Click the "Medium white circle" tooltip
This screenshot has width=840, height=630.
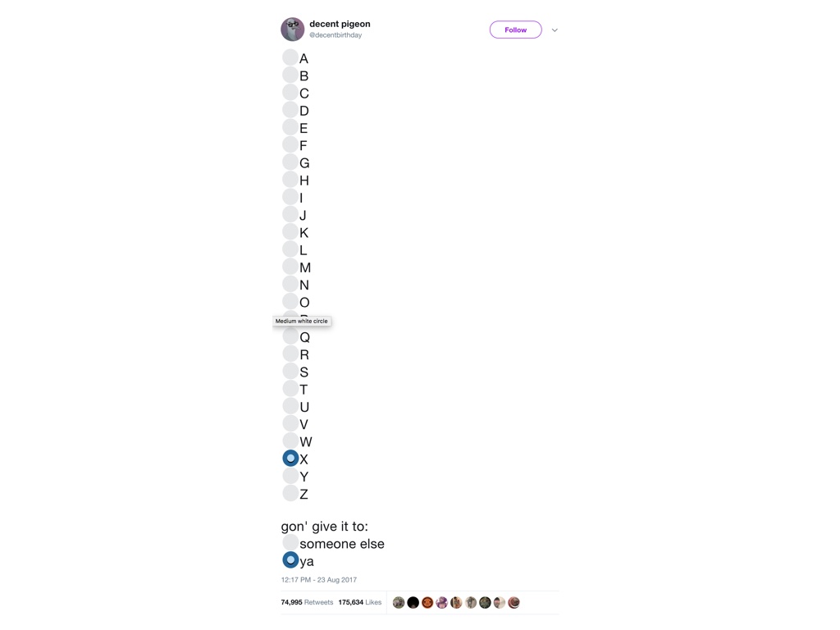[302, 321]
